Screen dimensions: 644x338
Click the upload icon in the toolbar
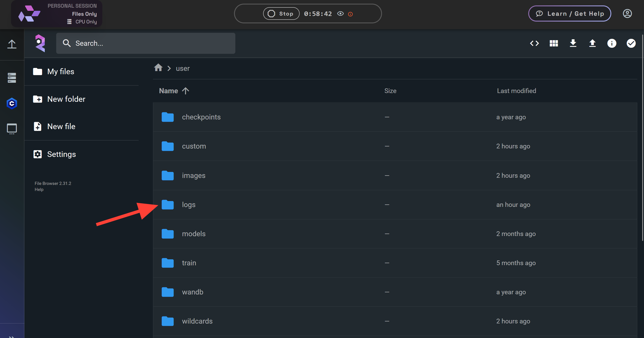(592, 43)
